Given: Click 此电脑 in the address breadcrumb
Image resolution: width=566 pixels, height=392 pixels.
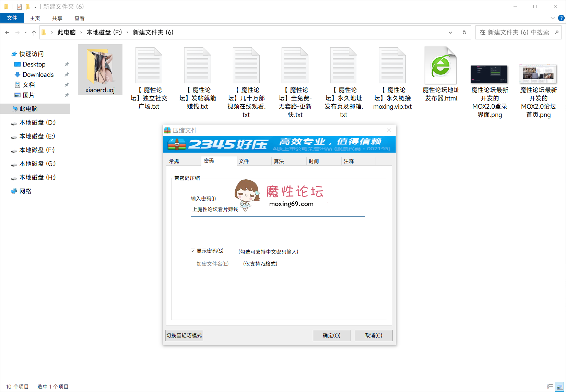Looking at the screenshot, I should 67,32.
